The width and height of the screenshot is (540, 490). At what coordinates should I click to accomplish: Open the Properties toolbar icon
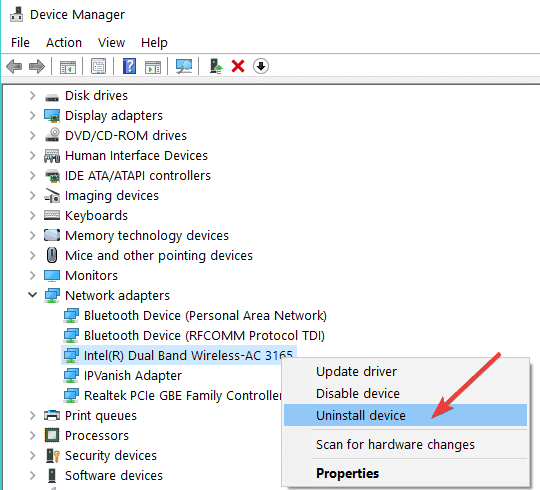point(98,66)
